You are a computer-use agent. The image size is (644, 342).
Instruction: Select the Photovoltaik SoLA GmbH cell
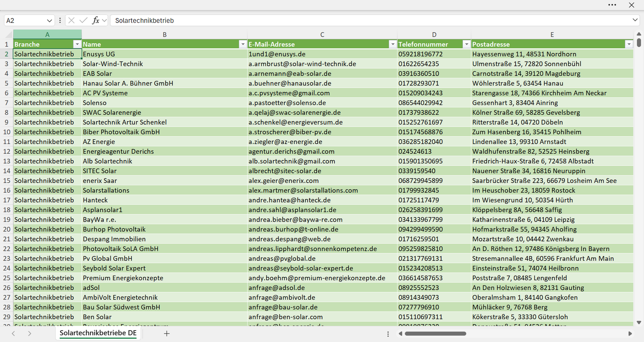[x=165, y=249]
